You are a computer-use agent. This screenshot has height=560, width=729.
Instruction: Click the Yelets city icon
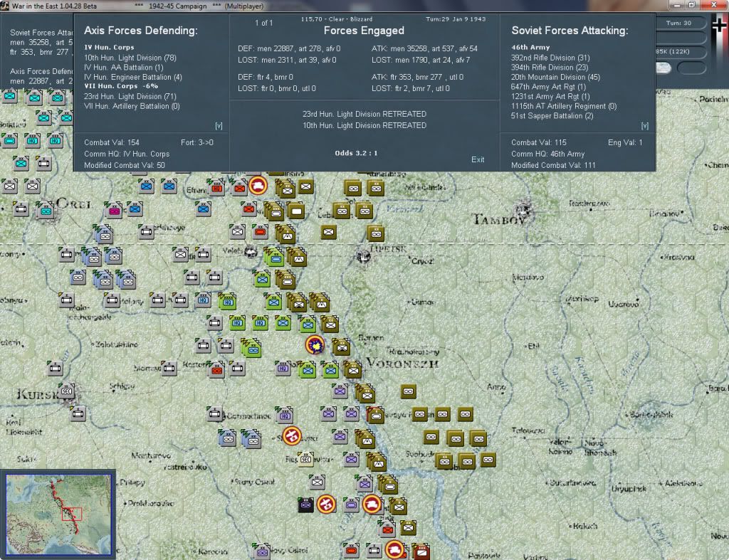[x=251, y=253]
